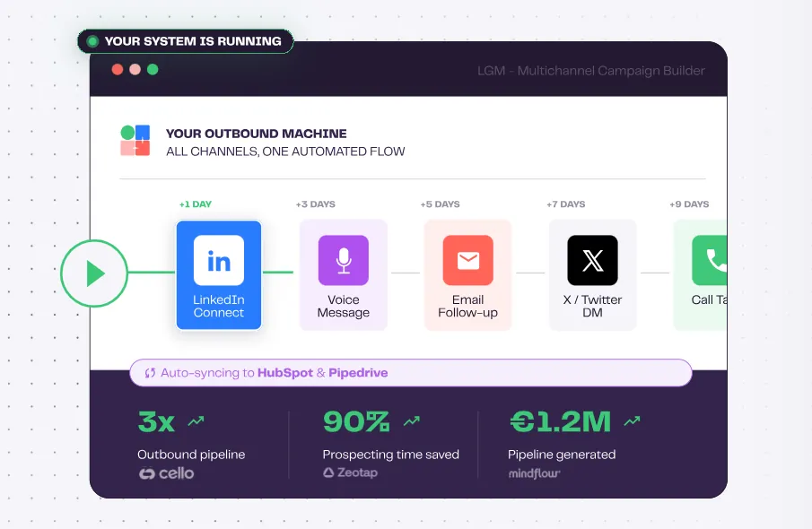Click the Prospecting time saved label
Viewport: 812px width, 529px height.
point(391,455)
